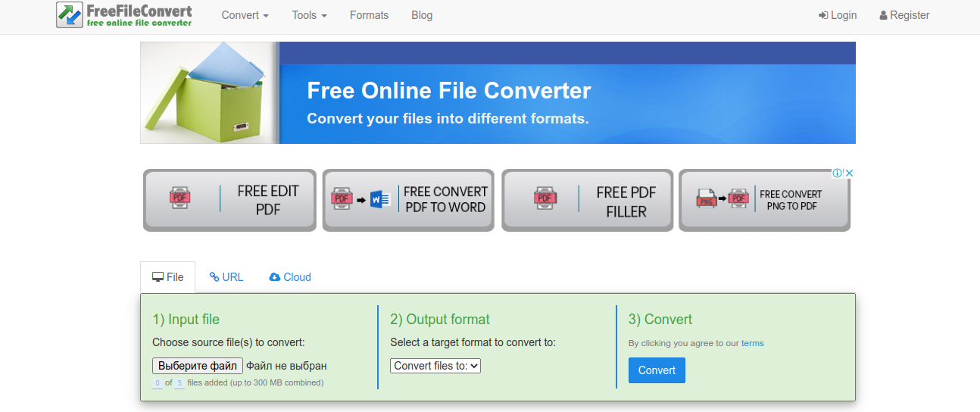Click the Файл не выбран text

286,366
